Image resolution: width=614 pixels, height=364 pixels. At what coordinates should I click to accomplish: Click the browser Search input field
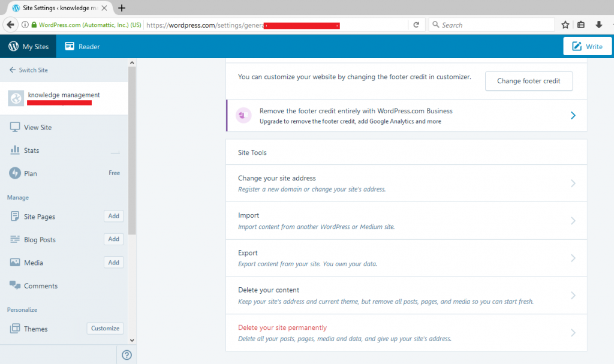pyautogui.click(x=492, y=25)
